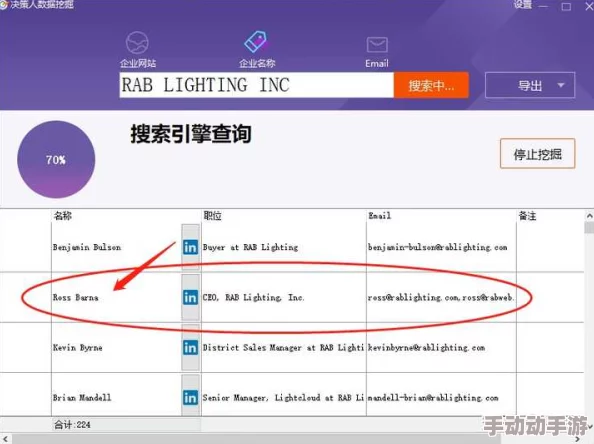Click the app logo in title bar
The height and width of the screenshot is (444, 594).
(x=3, y=5)
